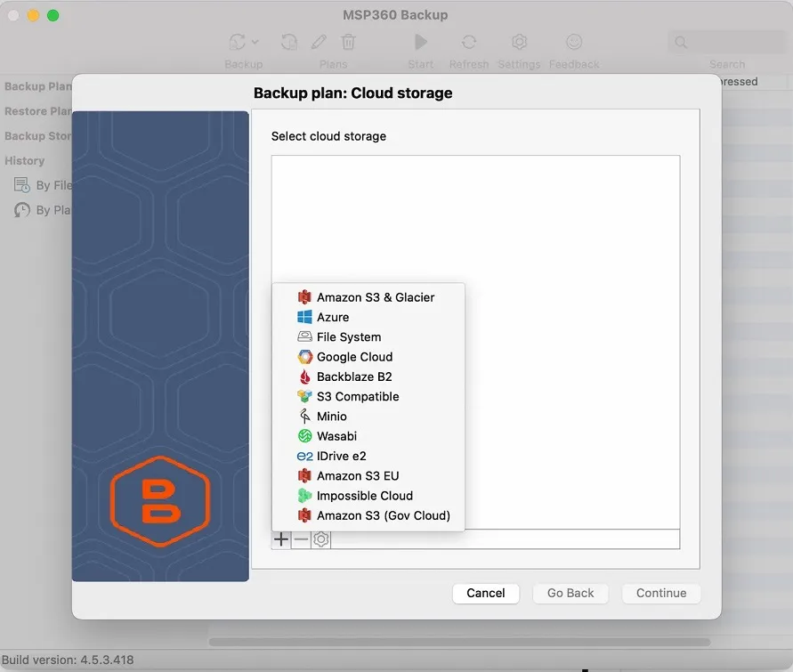Image resolution: width=793 pixels, height=672 pixels.
Task: Select History in sidebar
Action: coord(25,161)
